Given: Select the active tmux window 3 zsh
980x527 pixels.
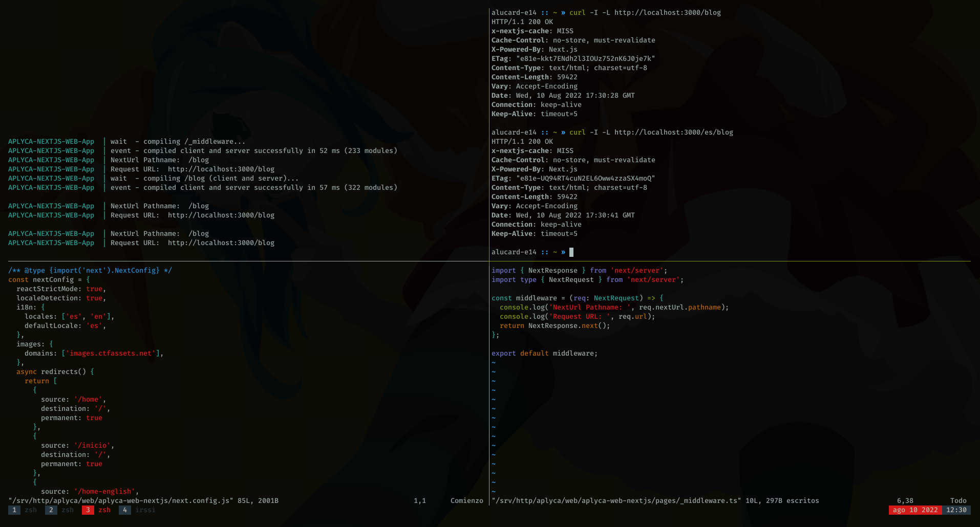Looking at the screenshot, I should pyautogui.click(x=97, y=510).
